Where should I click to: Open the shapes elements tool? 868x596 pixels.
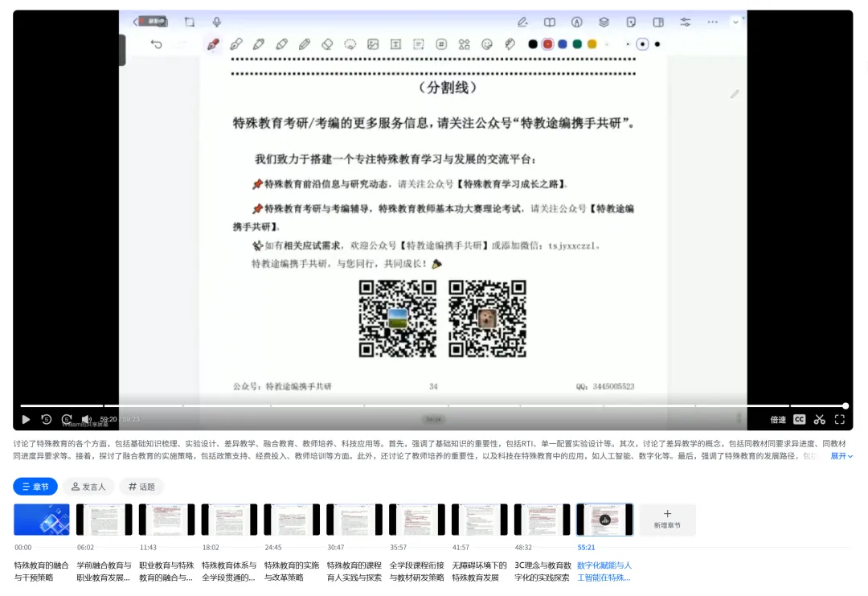tap(464, 44)
